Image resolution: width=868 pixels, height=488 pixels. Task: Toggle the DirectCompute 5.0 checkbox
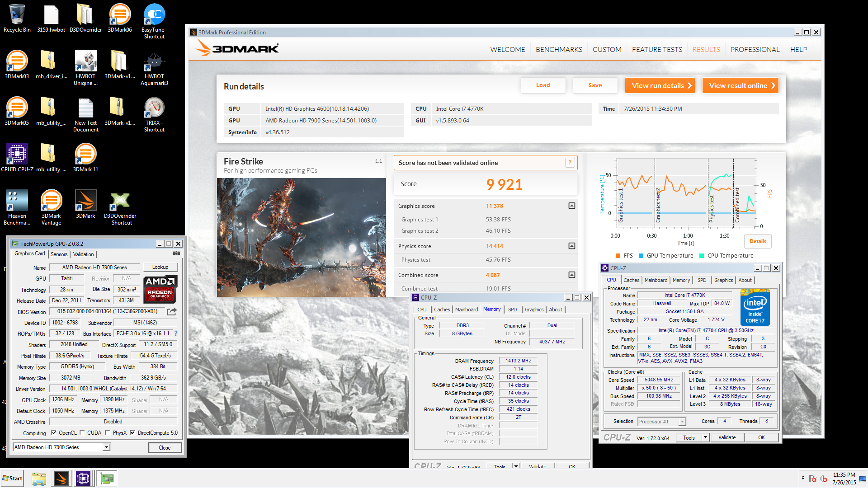[x=132, y=432]
